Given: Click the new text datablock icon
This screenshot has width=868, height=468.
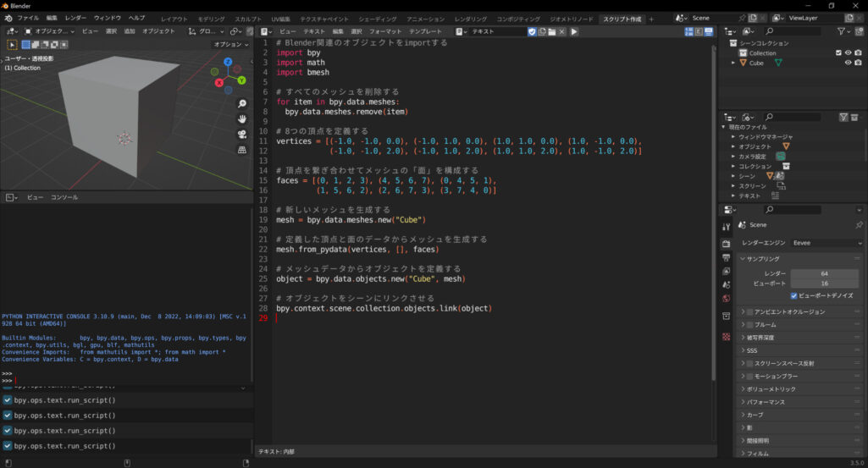Looking at the screenshot, I should click(x=542, y=31).
